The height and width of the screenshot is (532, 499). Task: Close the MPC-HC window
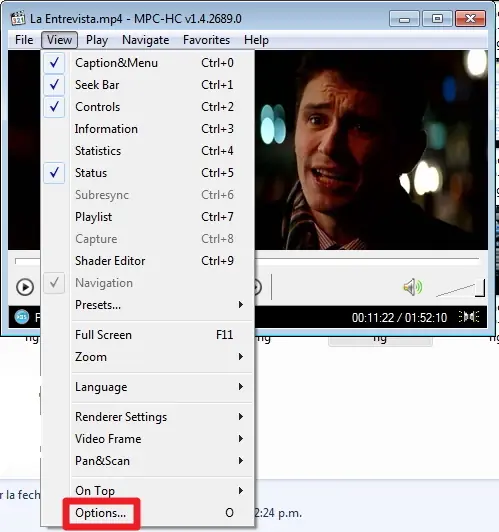tap(471, 18)
